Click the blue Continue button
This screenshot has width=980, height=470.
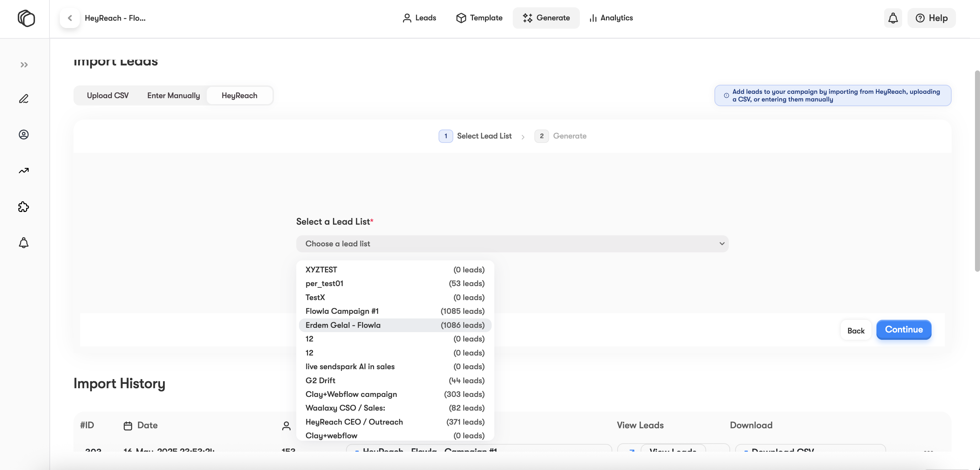[x=904, y=330]
